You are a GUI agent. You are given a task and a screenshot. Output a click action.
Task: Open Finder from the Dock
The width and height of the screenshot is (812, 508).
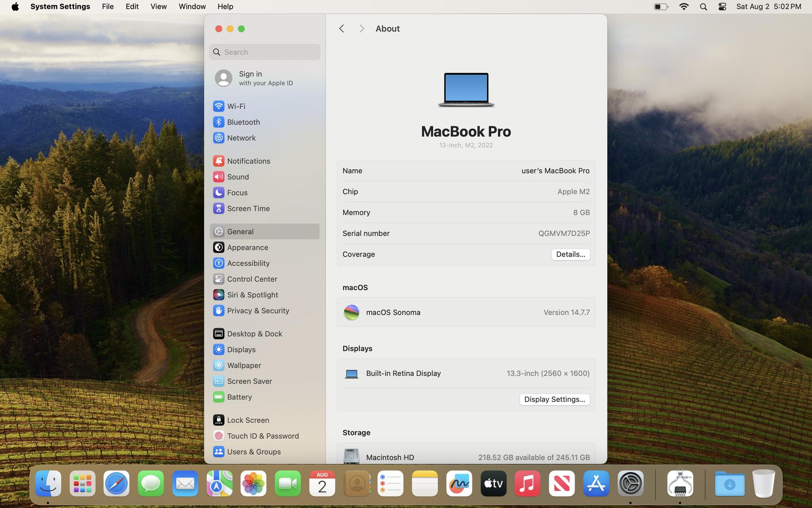click(x=48, y=484)
